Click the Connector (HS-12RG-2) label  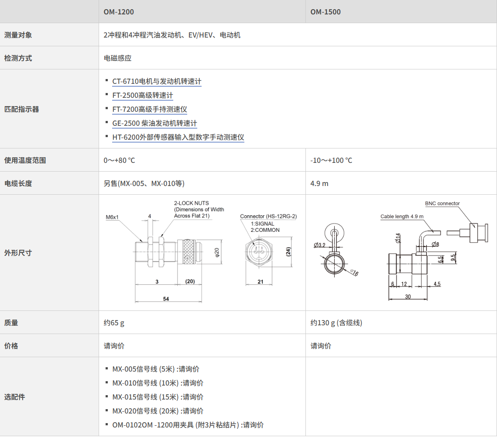click(268, 217)
